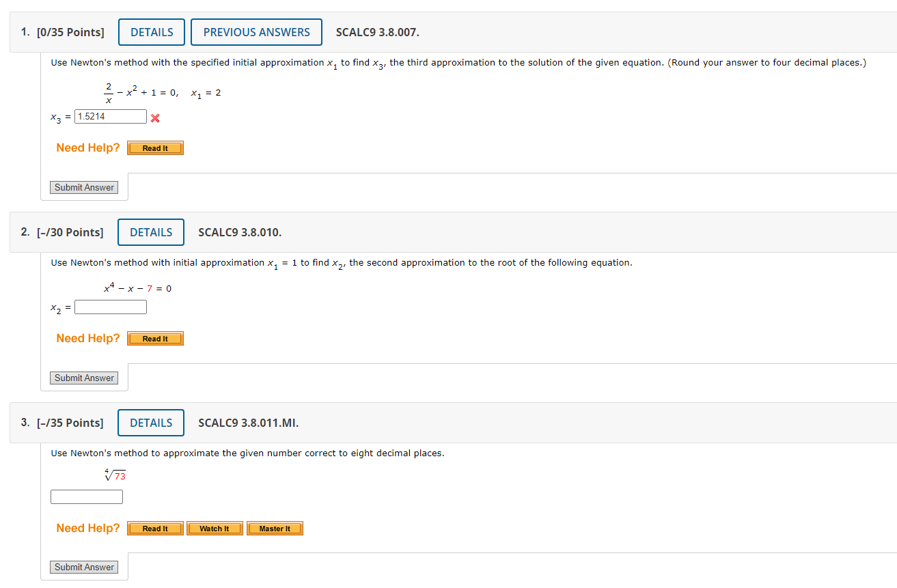
Task: Open DETAILS for question 3
Action: click(x=150, y=423)
